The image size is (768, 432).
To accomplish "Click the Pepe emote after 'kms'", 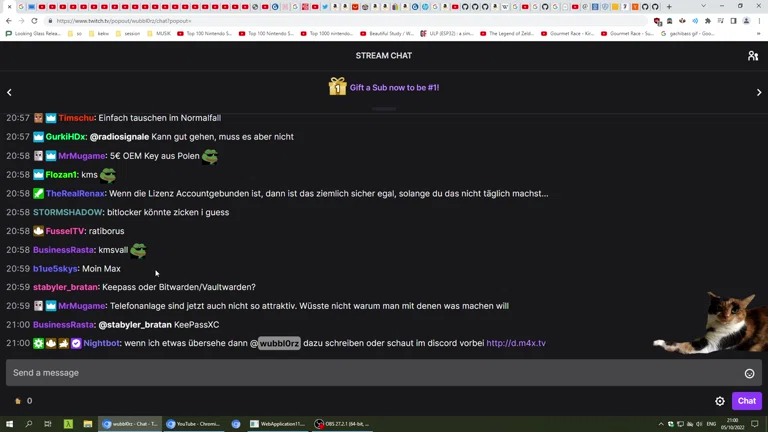I will click(x=108, y=174).
